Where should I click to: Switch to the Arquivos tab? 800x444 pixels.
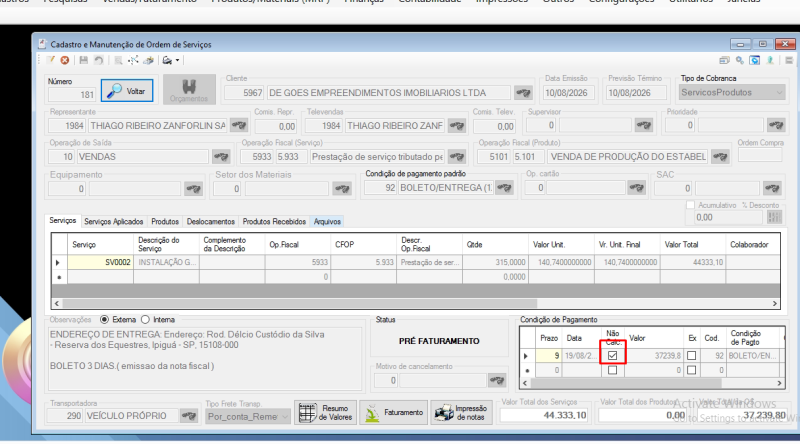pos(327,221)
